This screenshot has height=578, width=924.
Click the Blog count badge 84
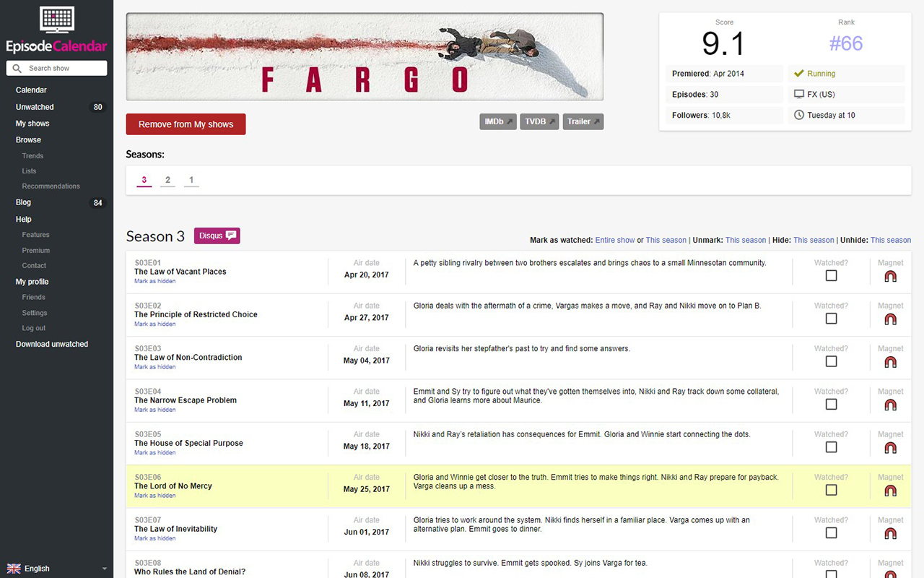[97, 203]
